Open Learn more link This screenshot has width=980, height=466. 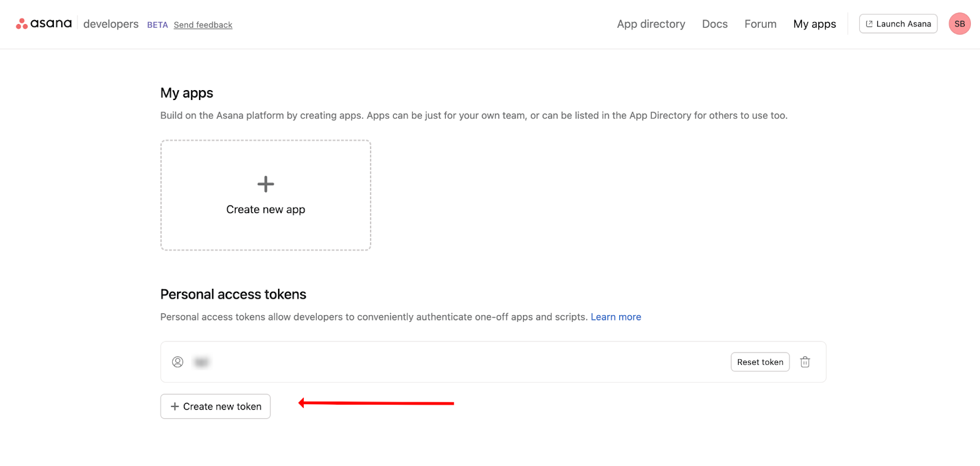click(x=616, y=317)
